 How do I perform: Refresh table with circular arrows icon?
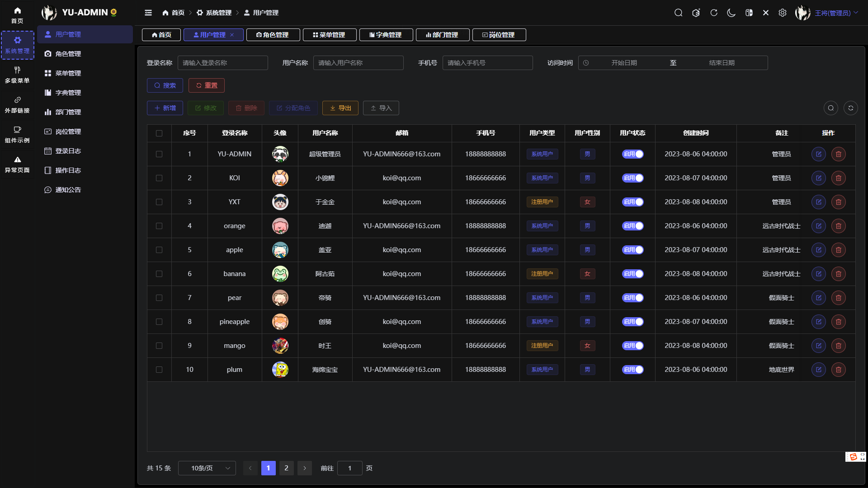click(x=850, y=108)
